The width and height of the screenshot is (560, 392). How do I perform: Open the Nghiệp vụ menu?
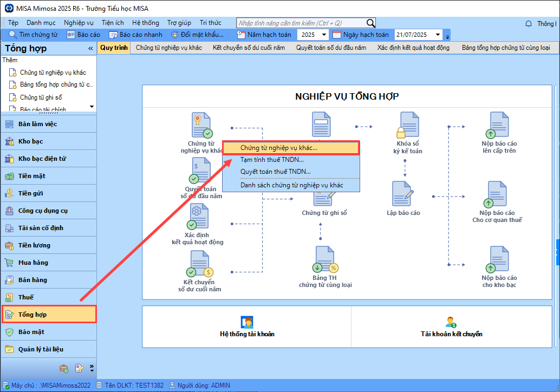[79, 23]
